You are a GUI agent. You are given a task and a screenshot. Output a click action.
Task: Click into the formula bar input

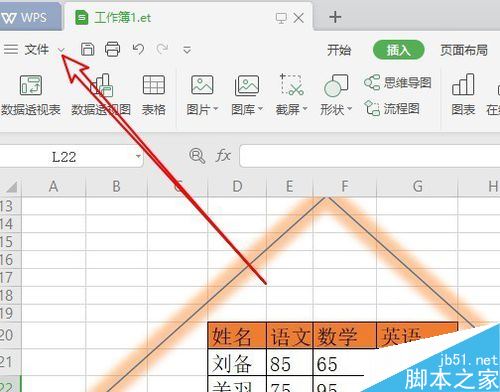370,156
